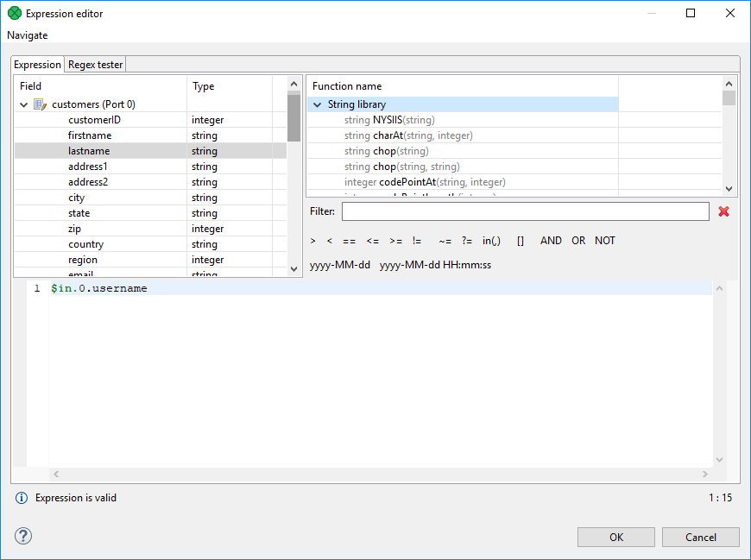Click the customers port metadata icon

[x=40, y=104]
